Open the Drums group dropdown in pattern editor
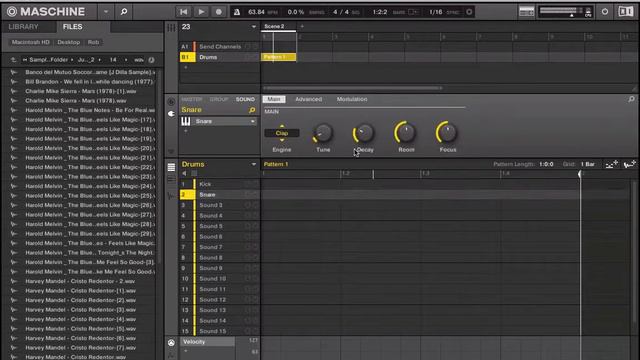 coord(253,164)
